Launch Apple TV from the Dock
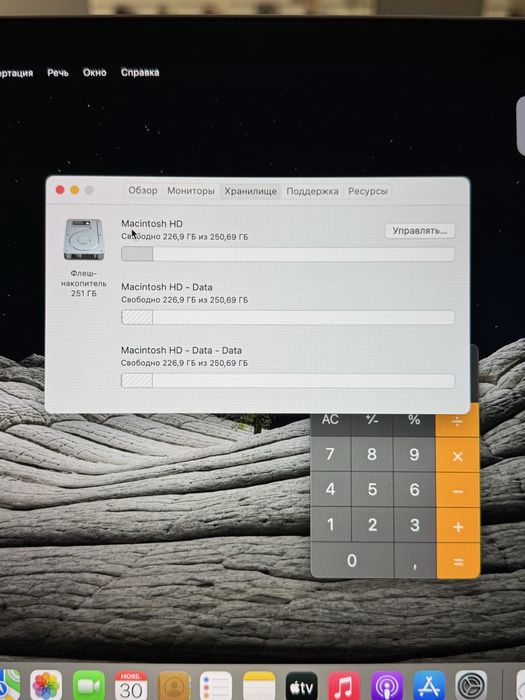 pyautogui.click(x=301, y=685)
